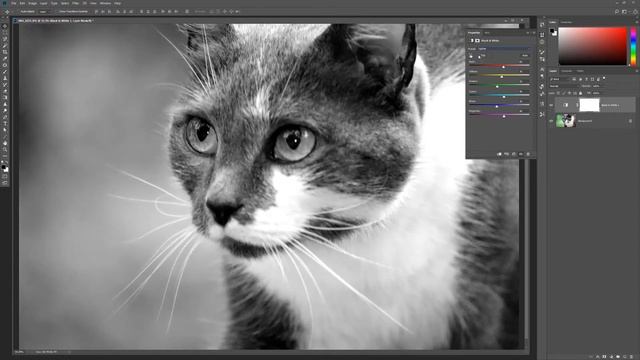The width and height of the screenshot is (640, 360).
Task: Reset Black & White adjustment to defaults
Action: click(514, 154)
